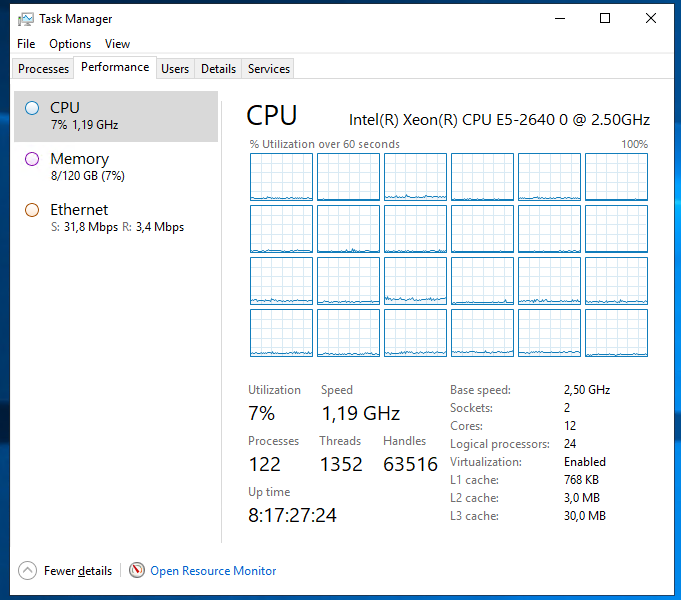Open the Options menu
Screen dimensions: 681x600
point(70,44)
